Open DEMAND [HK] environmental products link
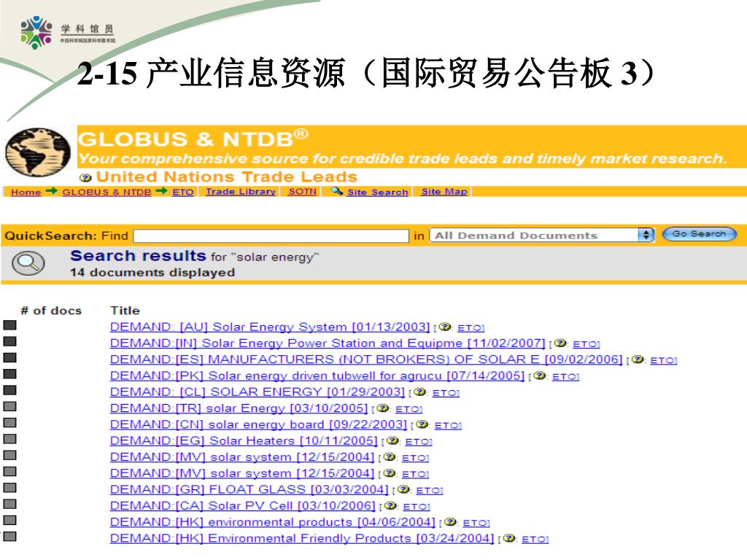The width and height of the screenshot is (747, 560). point(273,522)
